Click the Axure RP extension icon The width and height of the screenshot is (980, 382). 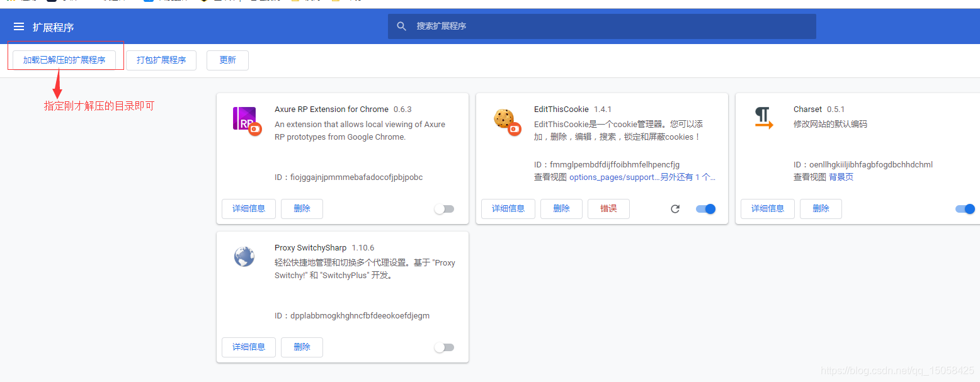[246, 120]
